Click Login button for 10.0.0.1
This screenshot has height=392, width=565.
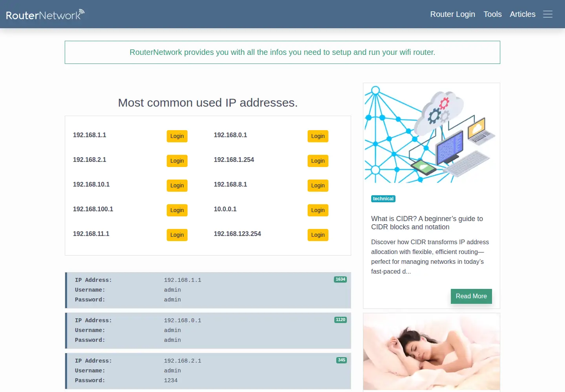[x=318, y=210]
